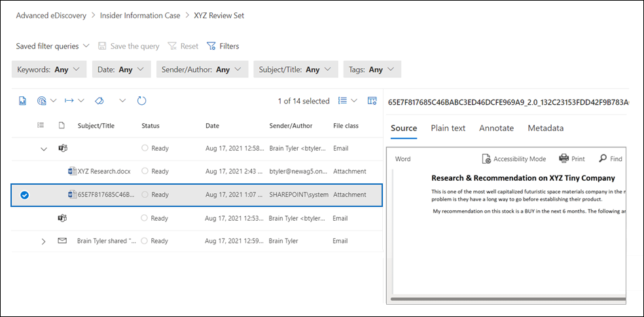Image resolution: width=644 pixels, height=317 pixels.
Task: Open the analytics dropdown arrow in toolbar
Action: pos(54,101)
